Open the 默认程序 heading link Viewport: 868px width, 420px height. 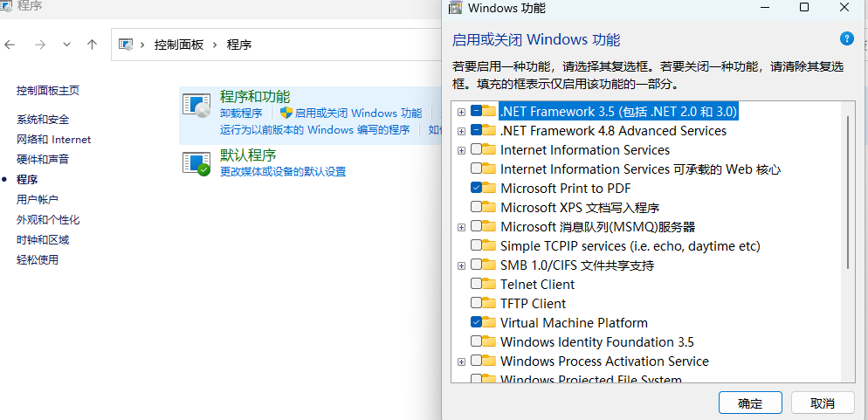coord(248,155)
